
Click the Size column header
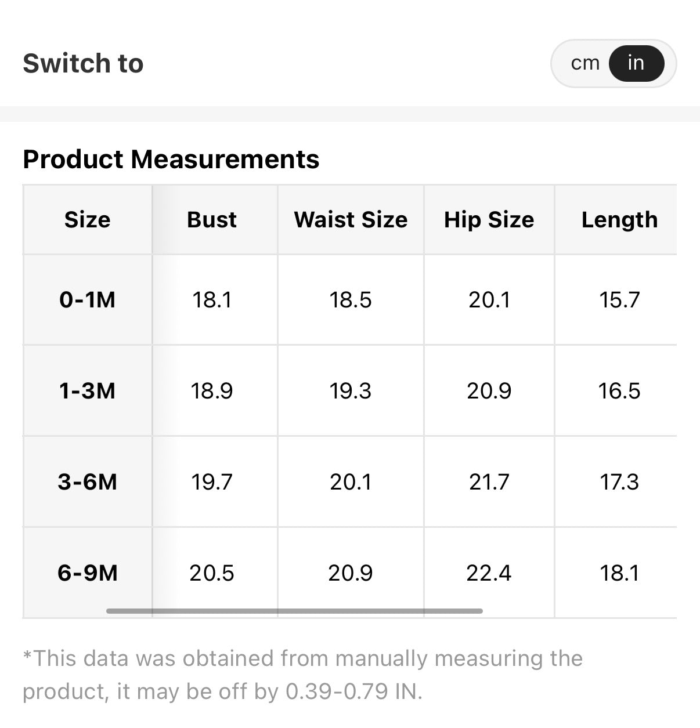(87, 220)
